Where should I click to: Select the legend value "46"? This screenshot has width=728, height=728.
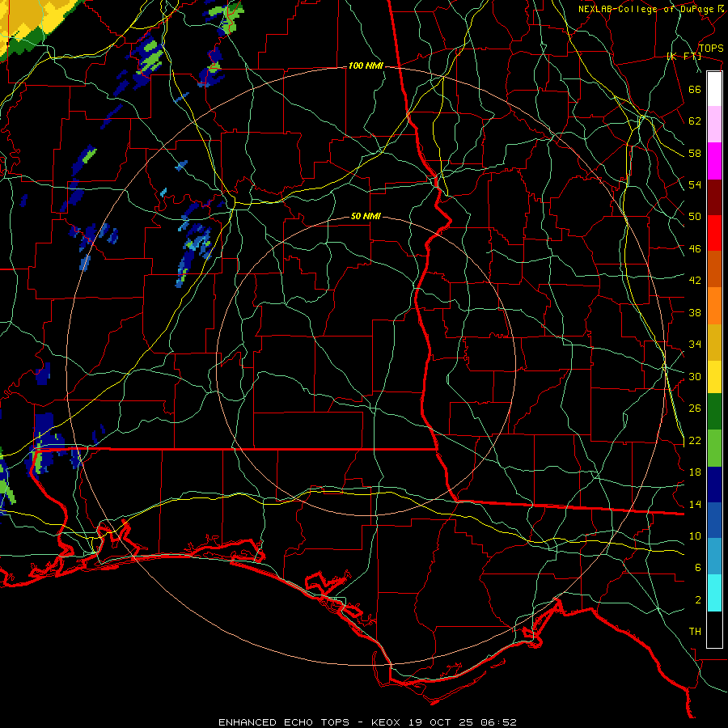[x=695, y=249]
